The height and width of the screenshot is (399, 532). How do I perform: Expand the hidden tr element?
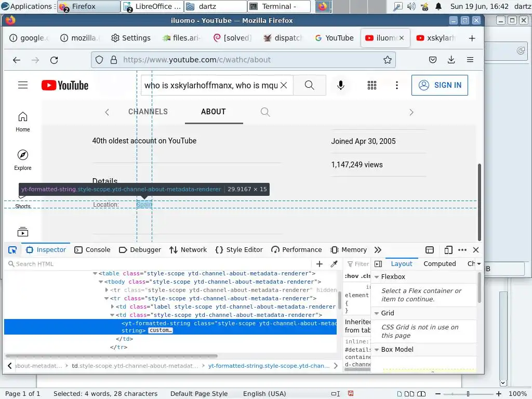pyautogui.click(x=107, y=290)
